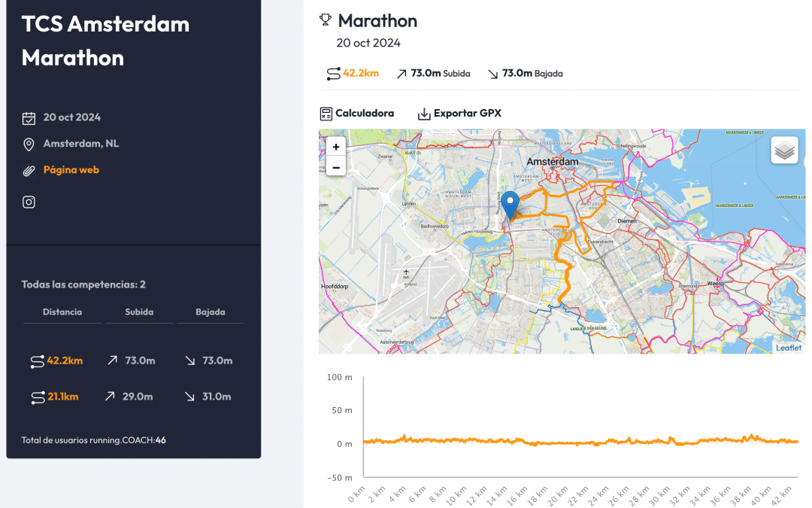812x508 pixels.
Task: Click the blue location marker pin
Action: 510,204
